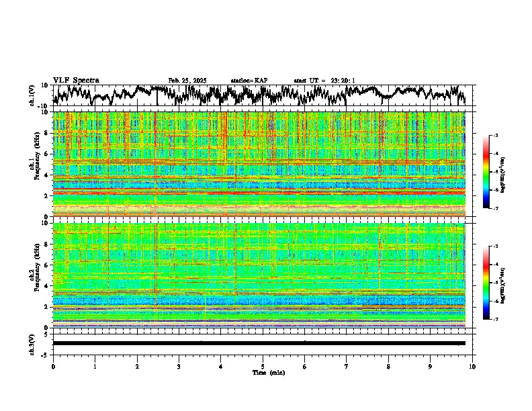Click the ch.2 colorbar log(PSD) units label
This screenshot has width=532, height=411.
pos(503,286)
